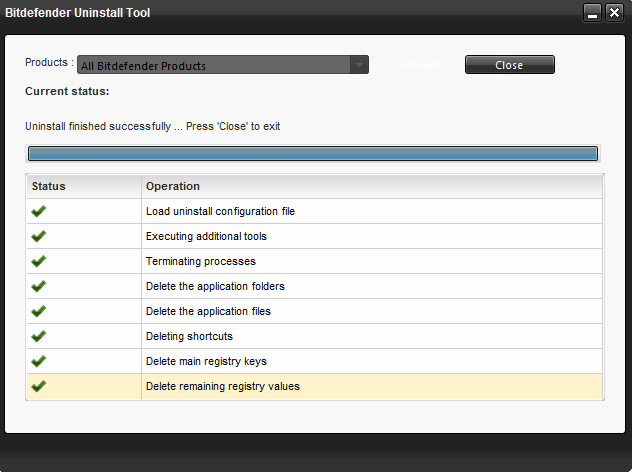
Task: Select 'Delete main registry keys' row text
Action: click(x=206, y=361)
